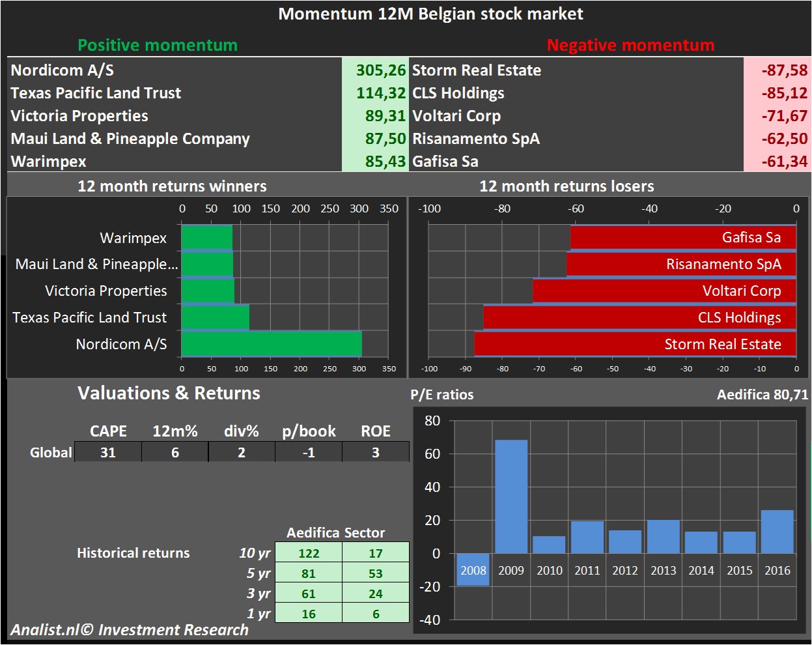
Task: Click the 'Momentum 12M Belgian stock market' title
Action: [x=430, y=14]
